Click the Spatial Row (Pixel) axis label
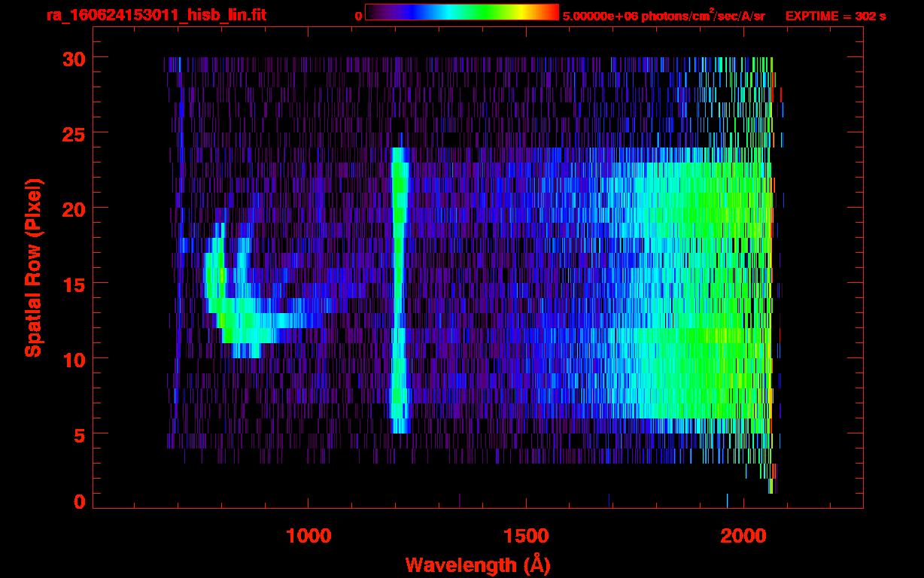924x578 pixels. 34,268
